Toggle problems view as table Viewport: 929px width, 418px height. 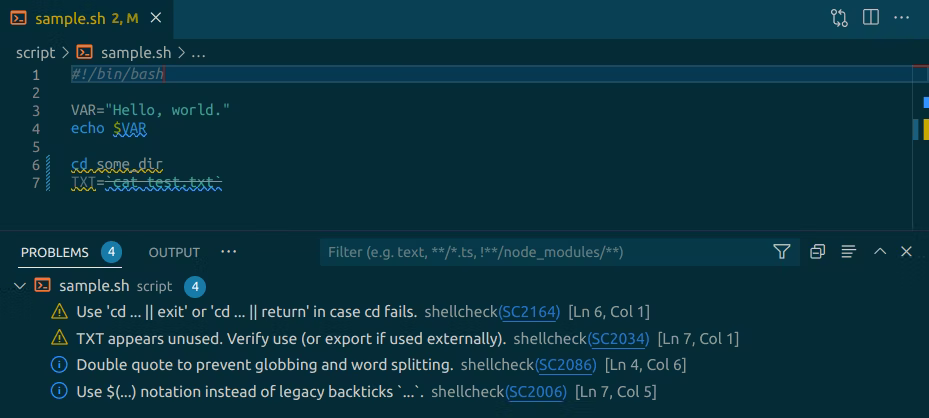click(848, 252)
